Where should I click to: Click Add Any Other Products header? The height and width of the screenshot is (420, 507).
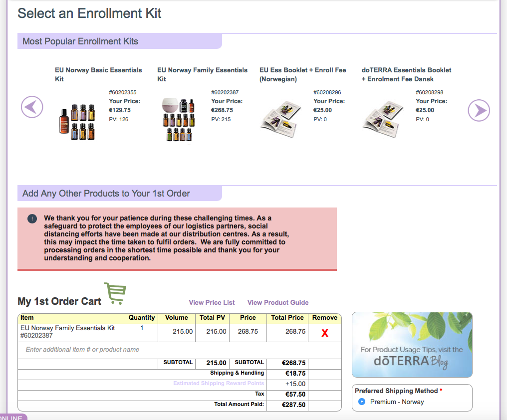120,193
